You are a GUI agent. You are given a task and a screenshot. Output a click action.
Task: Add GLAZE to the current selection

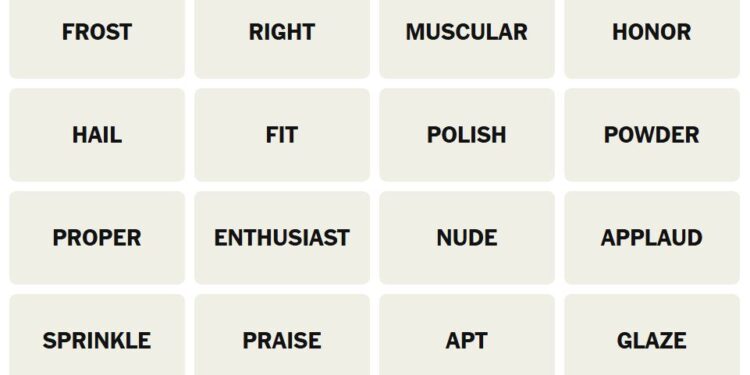click(x=652, y=335)
